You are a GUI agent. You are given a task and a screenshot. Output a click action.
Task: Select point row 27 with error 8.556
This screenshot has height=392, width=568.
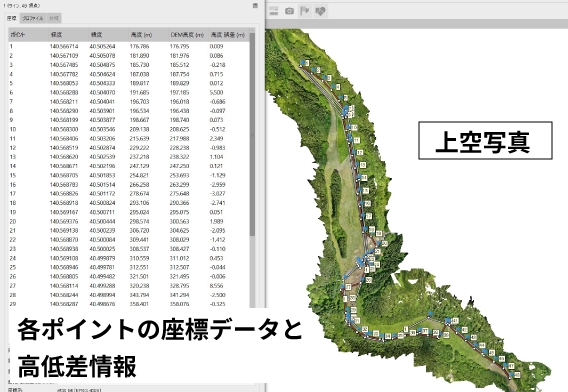point(129,286)
